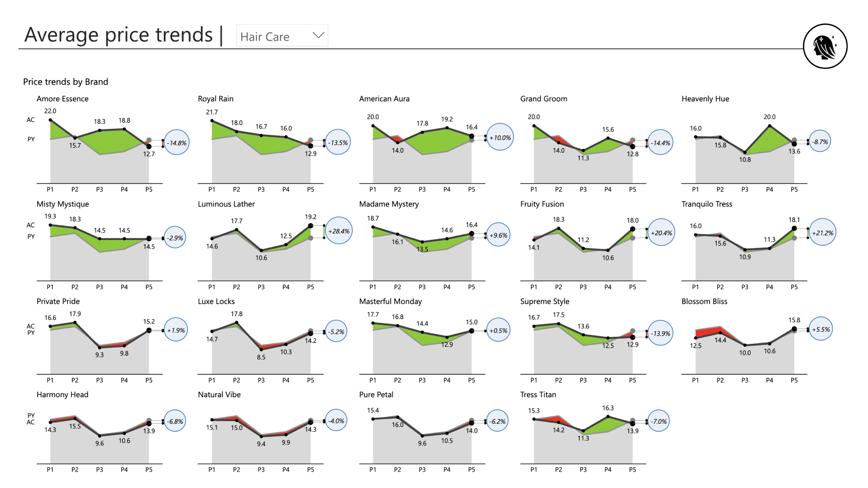The height and width of the screenshot is (488, 868).
Task: Select the +10.0% badge for American Aura
Action: click(x=499, y=137)
